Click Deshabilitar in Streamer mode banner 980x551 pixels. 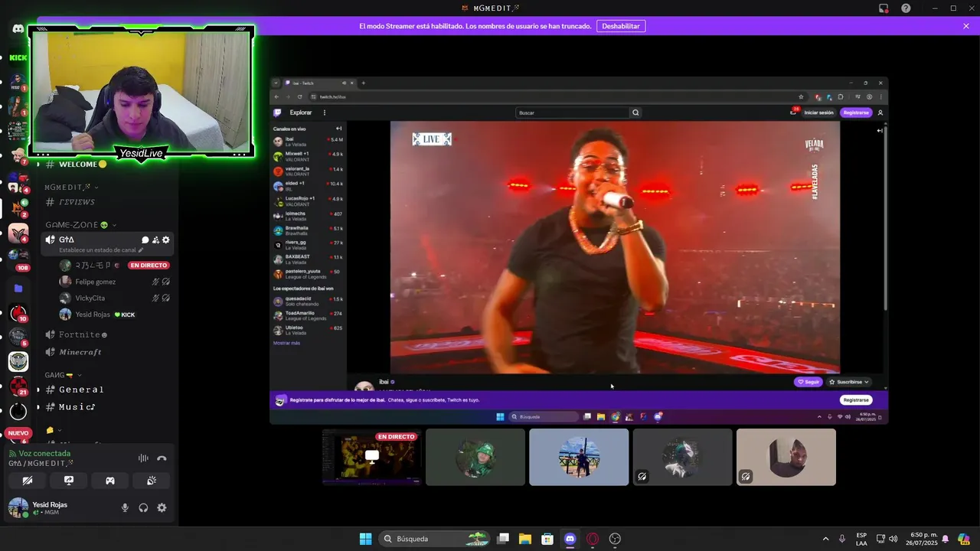(620, 26)
